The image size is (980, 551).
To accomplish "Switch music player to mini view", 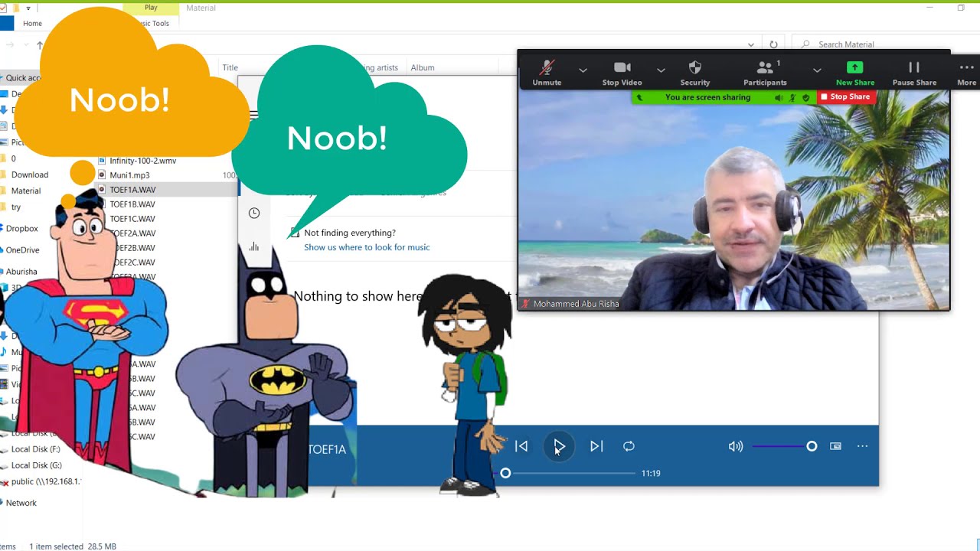I will pyautogui.click(x=835, y=446).
